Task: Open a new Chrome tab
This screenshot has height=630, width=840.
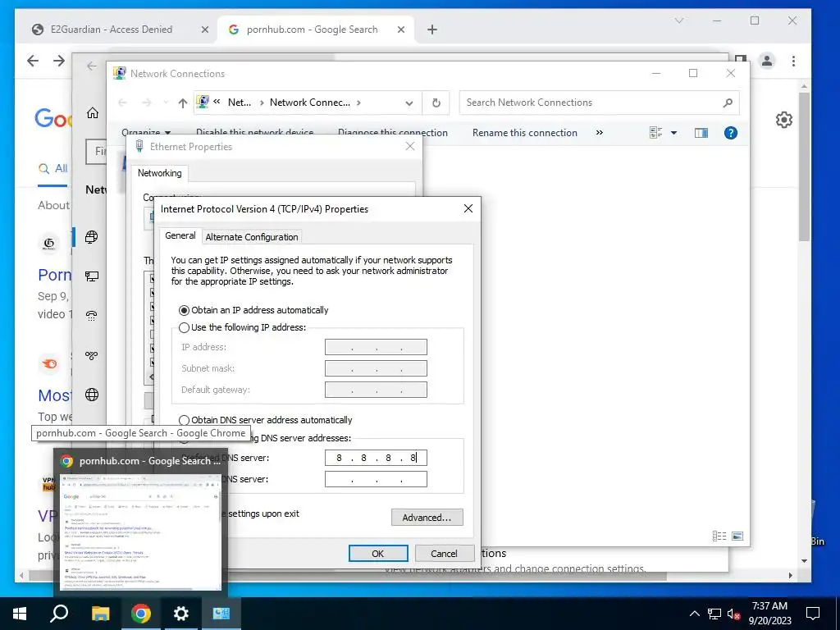Action: 432,30
